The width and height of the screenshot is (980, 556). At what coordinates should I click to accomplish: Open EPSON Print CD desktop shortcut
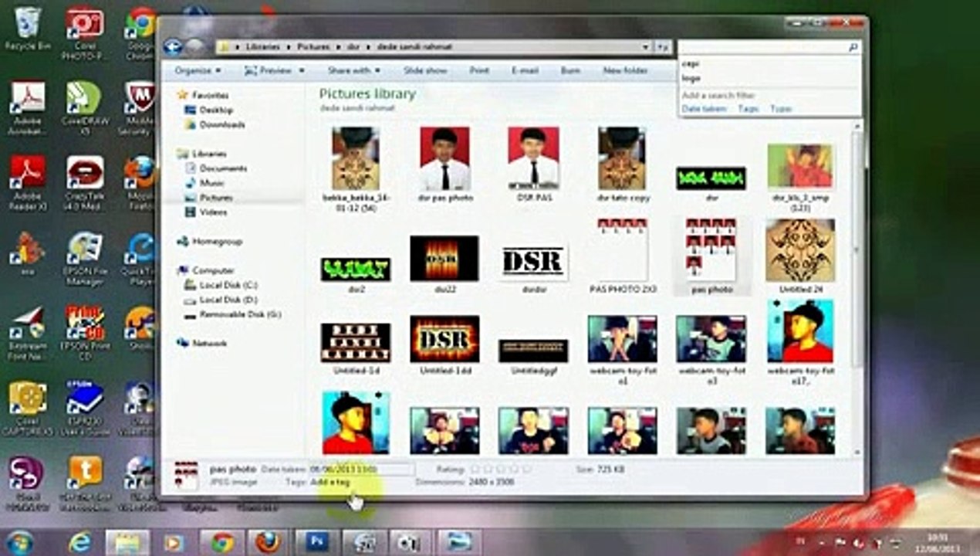pyautogui.click(x=85, y=334)
